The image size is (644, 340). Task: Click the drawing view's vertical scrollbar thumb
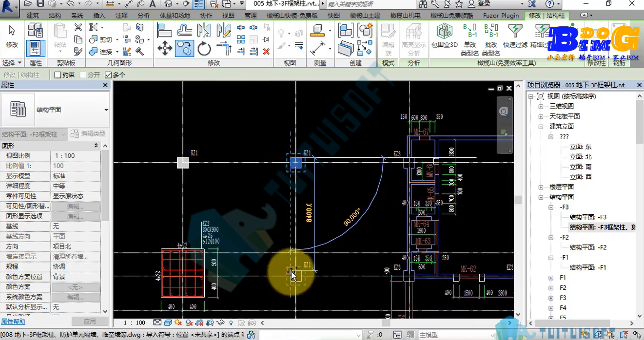518,200
